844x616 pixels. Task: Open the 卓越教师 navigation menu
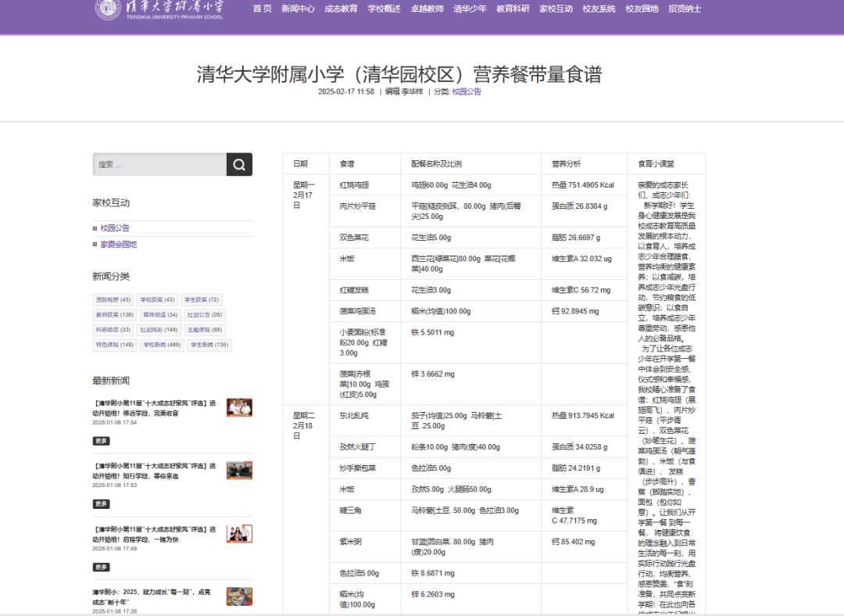tap(427, 9)
